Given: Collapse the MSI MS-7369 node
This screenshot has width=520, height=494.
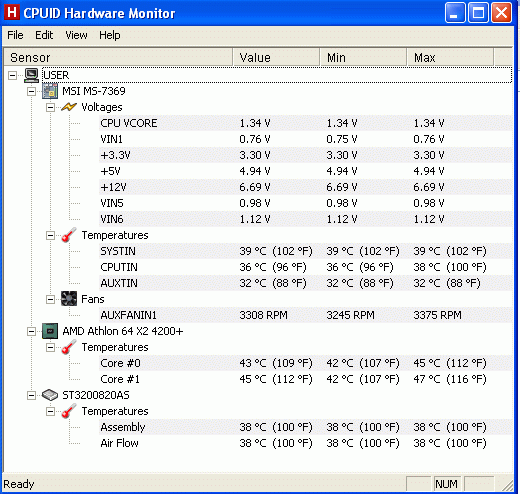Looking at the screenshot, I should (31, 91).
